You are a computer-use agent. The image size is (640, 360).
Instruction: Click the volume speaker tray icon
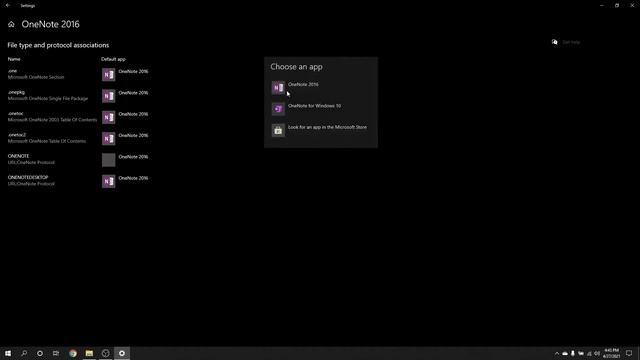click(597, 353)
